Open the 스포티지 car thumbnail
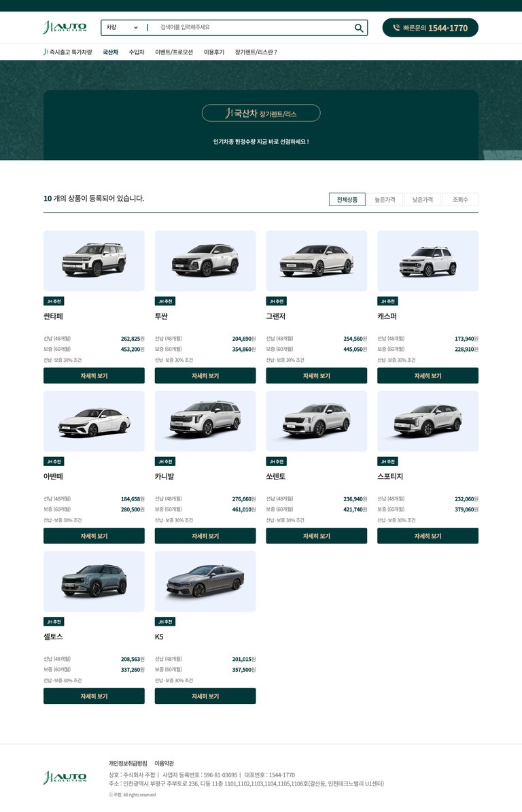 tap(428, 421)
